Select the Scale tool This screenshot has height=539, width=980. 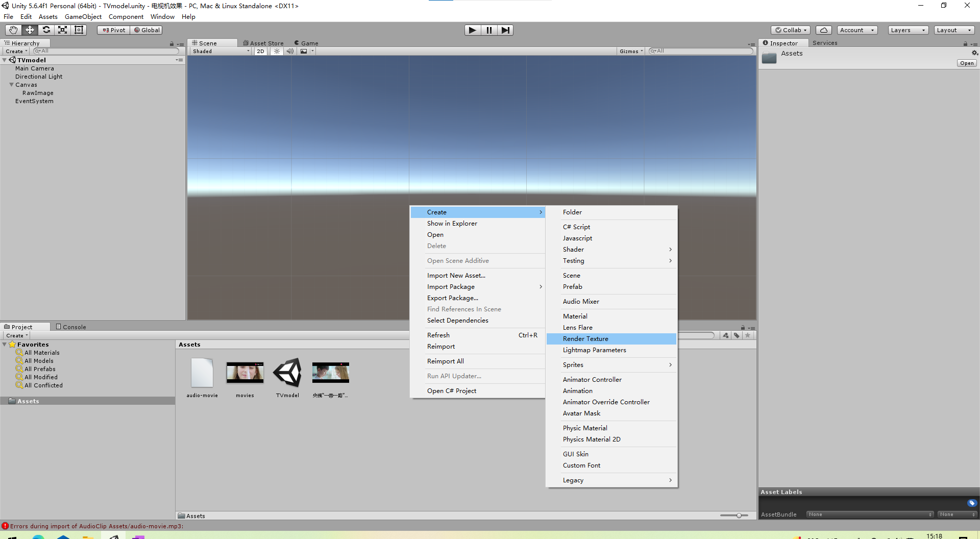click(62, 30)
